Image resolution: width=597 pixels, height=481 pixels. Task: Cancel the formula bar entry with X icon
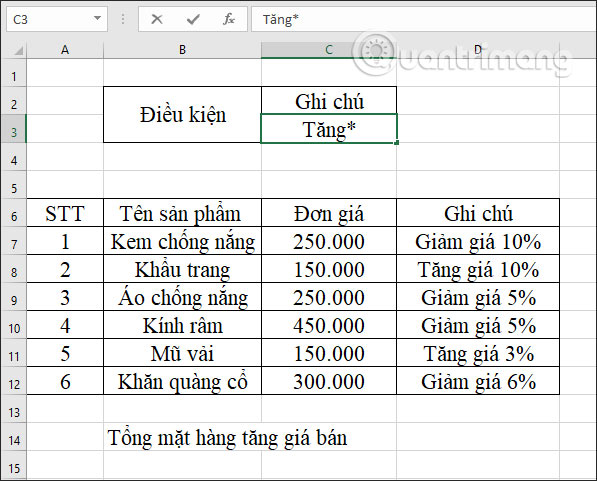(156, 19)
